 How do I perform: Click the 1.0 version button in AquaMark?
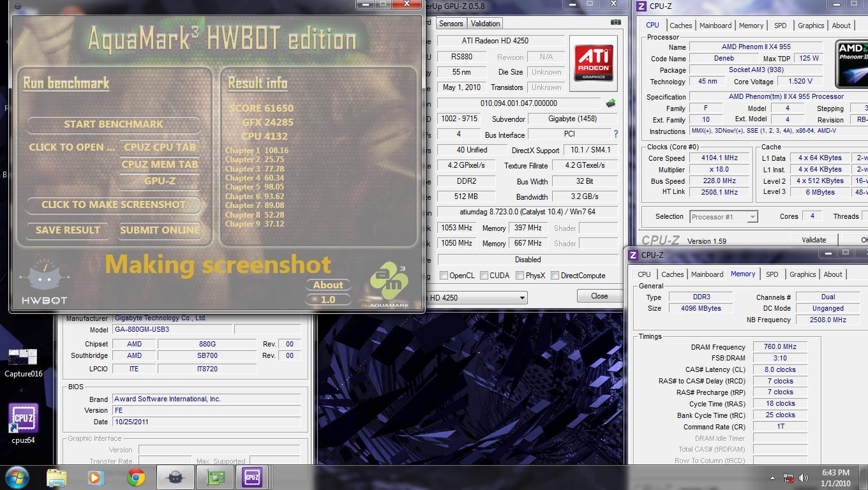pyautogui.click(x=328, y=299)
